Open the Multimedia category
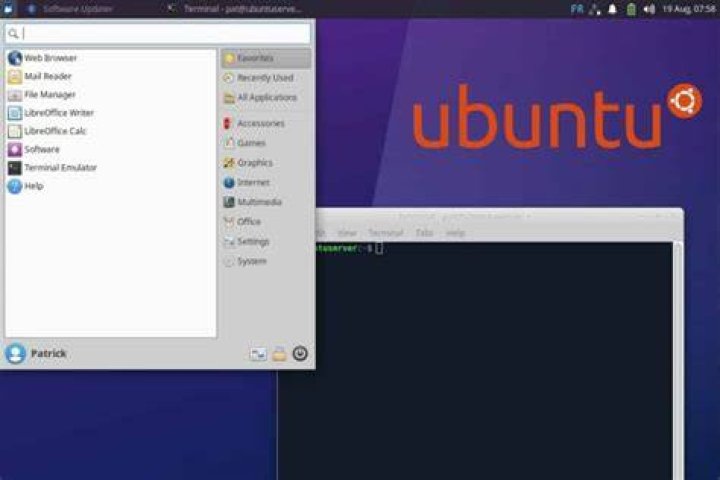 (266, 202)
